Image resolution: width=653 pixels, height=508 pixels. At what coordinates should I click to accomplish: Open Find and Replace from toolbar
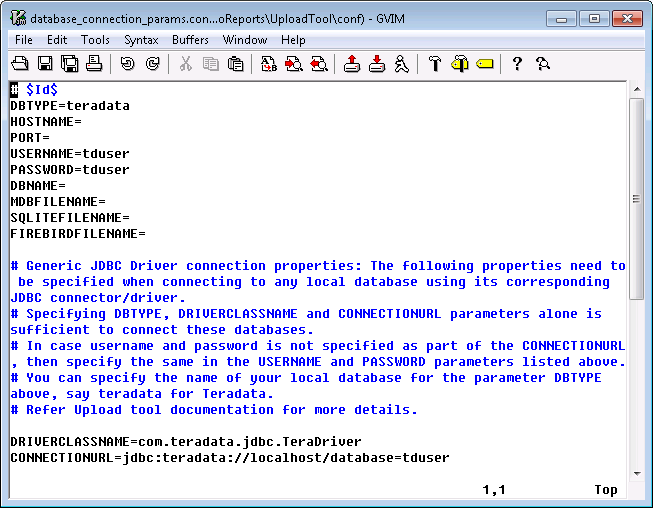(269, 64)
